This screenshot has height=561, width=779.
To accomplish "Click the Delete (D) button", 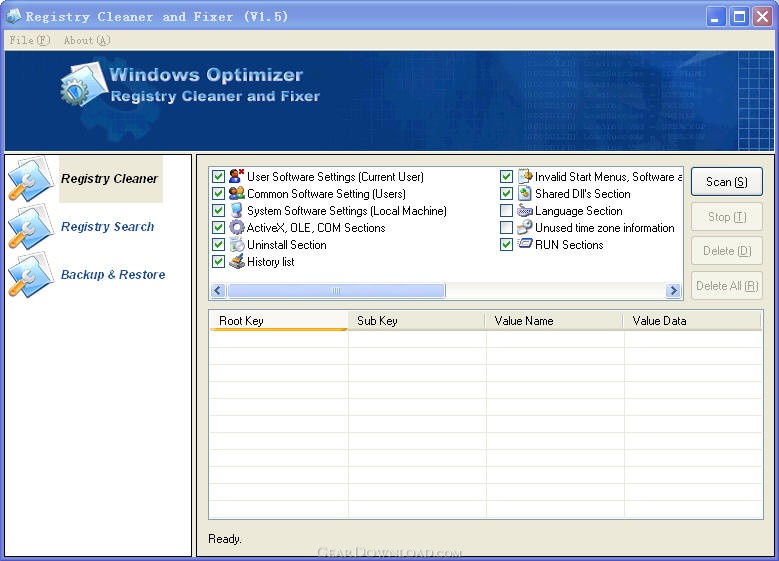I will click(x=726, y=251).
